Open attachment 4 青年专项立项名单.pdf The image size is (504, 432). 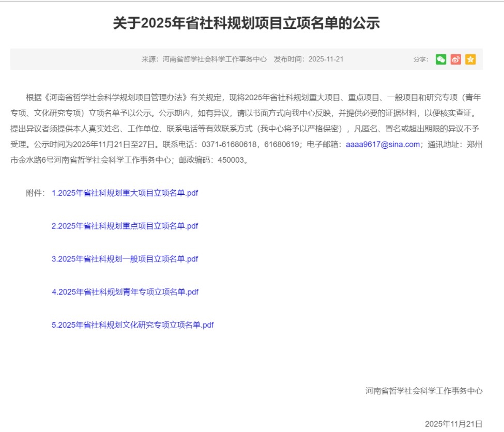pyautogui.click(x=125, y=292)
